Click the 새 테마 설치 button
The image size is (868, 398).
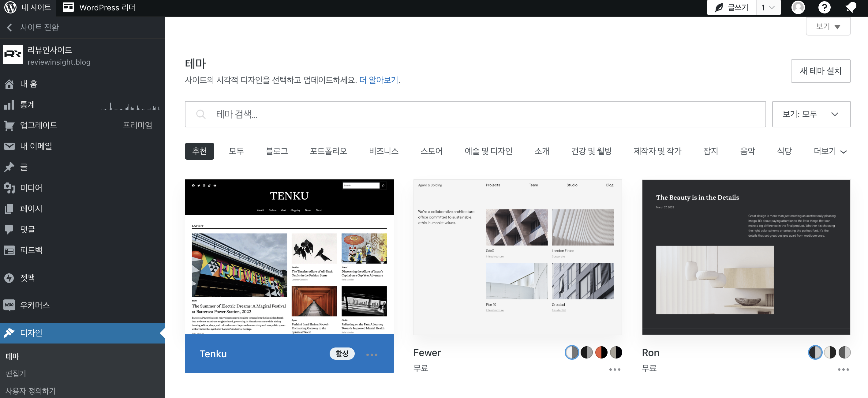click(821, 71)
